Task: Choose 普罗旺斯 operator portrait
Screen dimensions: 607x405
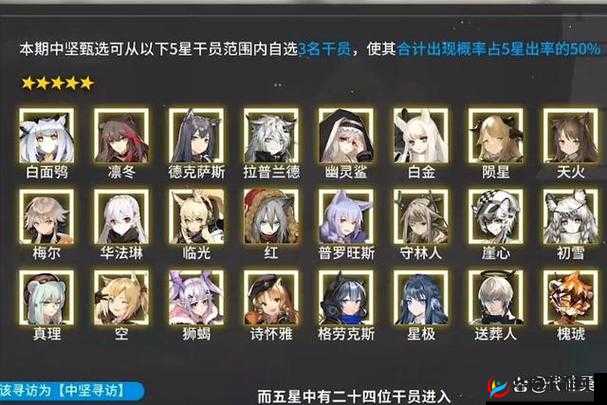Action: tap(346, 216)
